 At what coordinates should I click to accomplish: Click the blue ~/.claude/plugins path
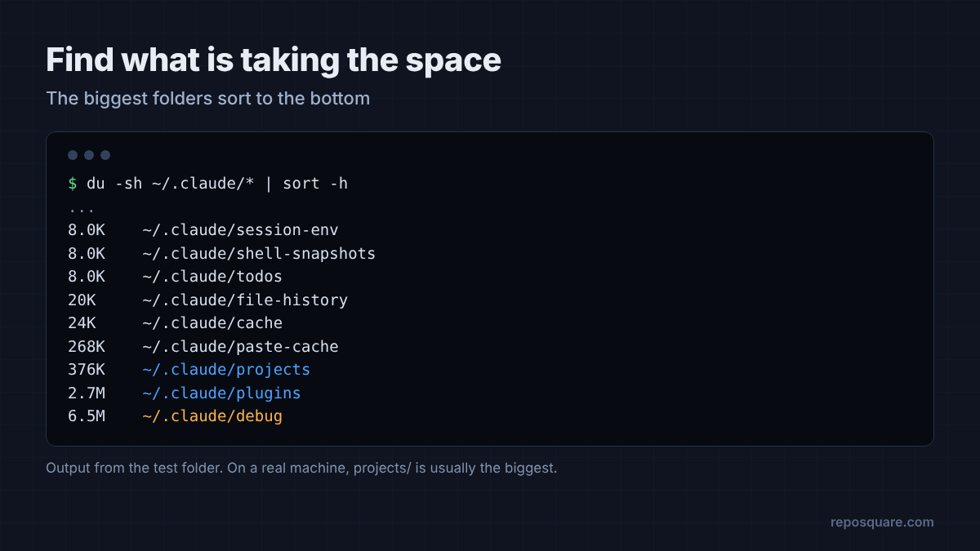tap(221, 393)
